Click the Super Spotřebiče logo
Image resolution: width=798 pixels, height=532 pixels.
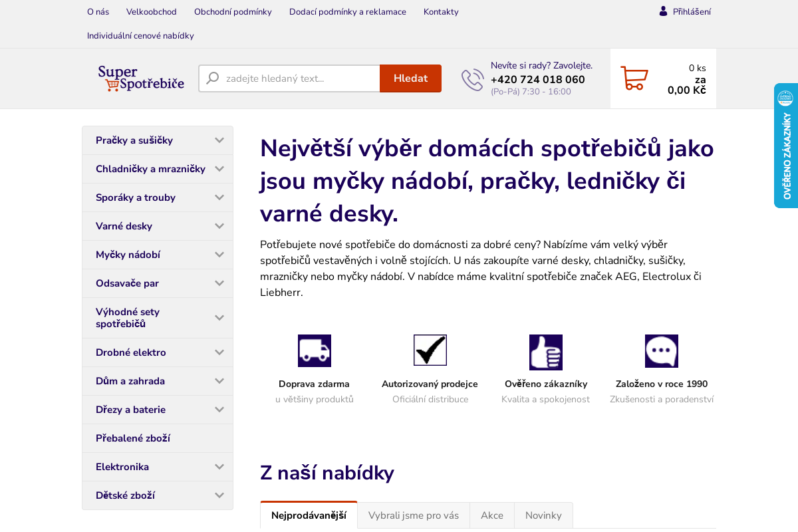[141, 78]
